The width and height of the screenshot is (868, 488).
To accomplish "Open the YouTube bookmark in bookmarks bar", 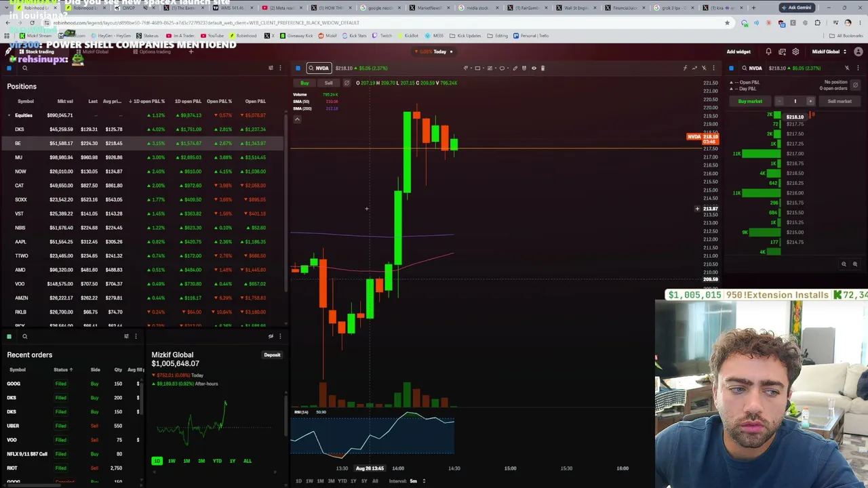I will pos(212,35).
